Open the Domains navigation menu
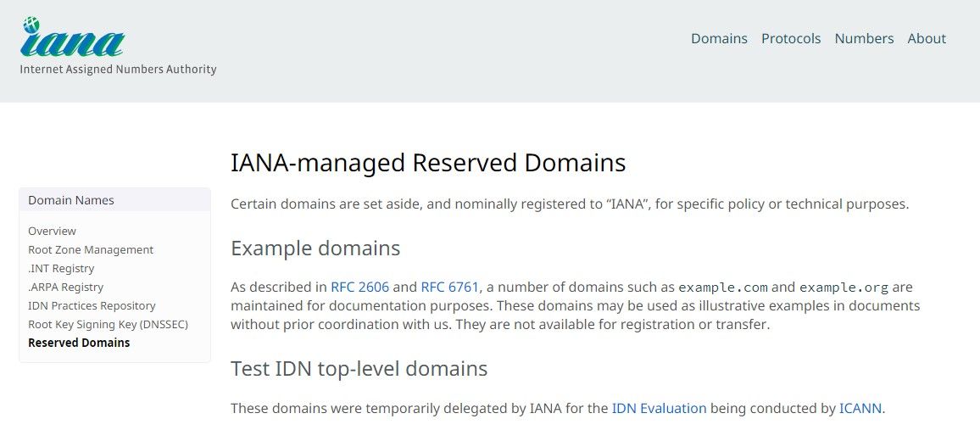Image resolution: width=980 pixels, height=430 pixels. (719, 38)
